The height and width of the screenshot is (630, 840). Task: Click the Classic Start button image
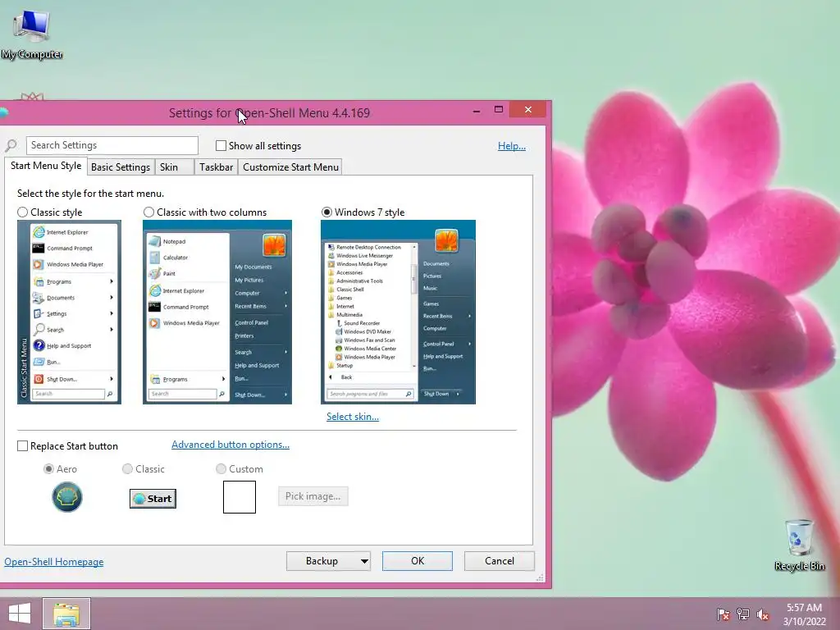point(153,499)
